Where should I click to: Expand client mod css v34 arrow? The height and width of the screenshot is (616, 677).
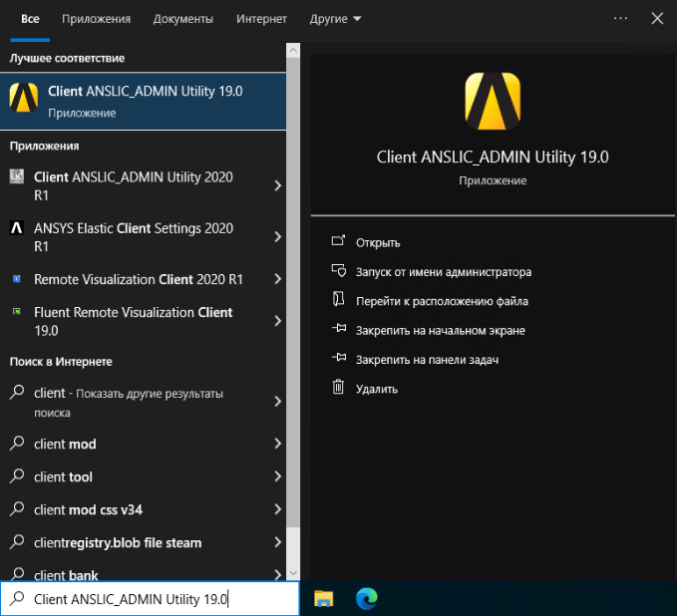click(x=277, y=509)
